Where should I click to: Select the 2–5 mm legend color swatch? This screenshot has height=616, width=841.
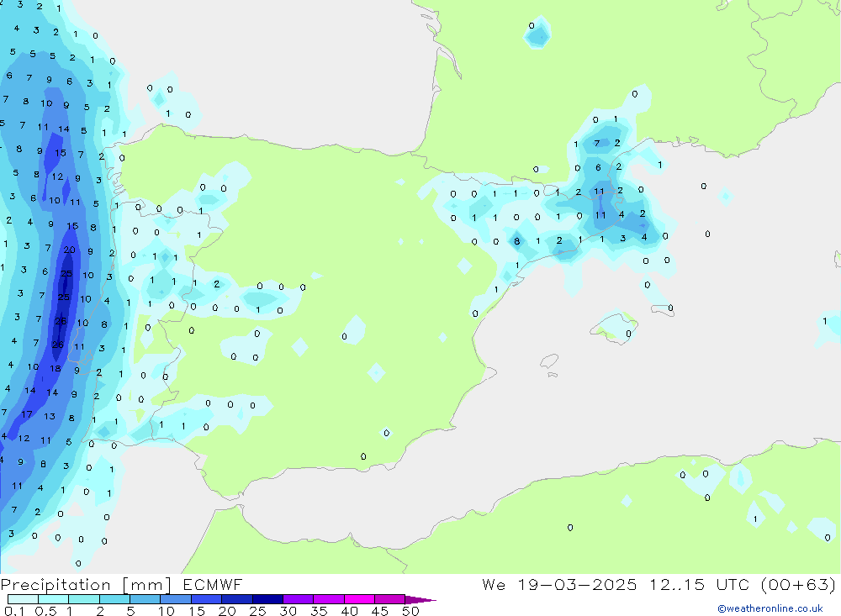[114, 599]
